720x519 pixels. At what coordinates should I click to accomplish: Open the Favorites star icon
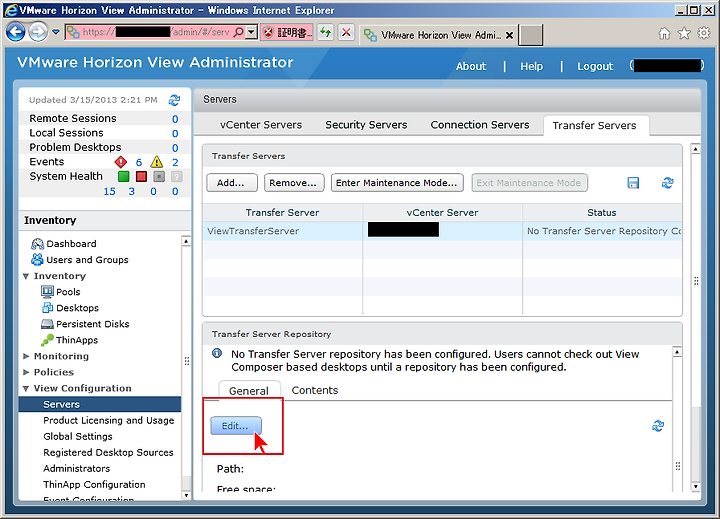pyautogui.click(x=684, y=33)
